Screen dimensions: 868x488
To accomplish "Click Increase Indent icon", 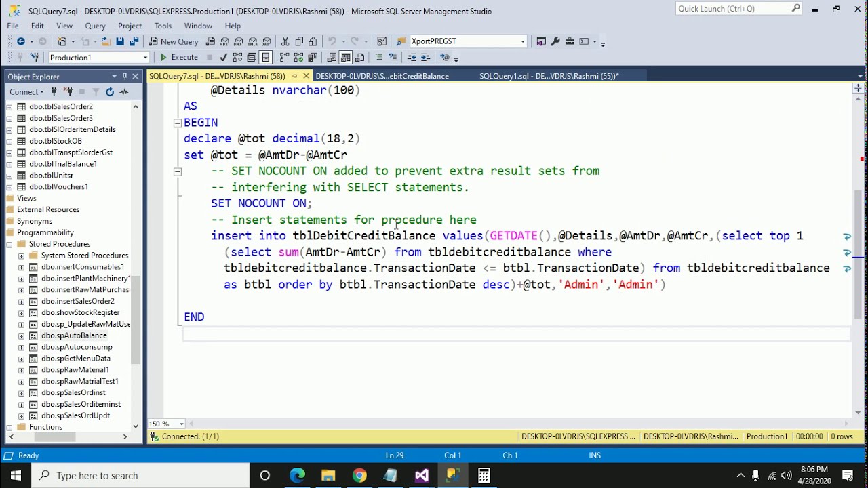I will click(x=426, y=58).
